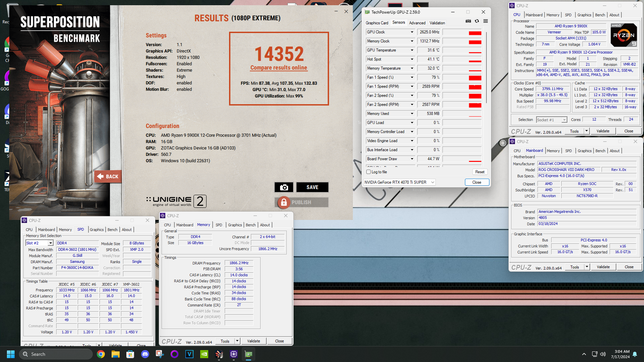Expand Memory Used sensor dropdown
The height and width of the screenshot is (362, 644).
(x=412, y=114)
